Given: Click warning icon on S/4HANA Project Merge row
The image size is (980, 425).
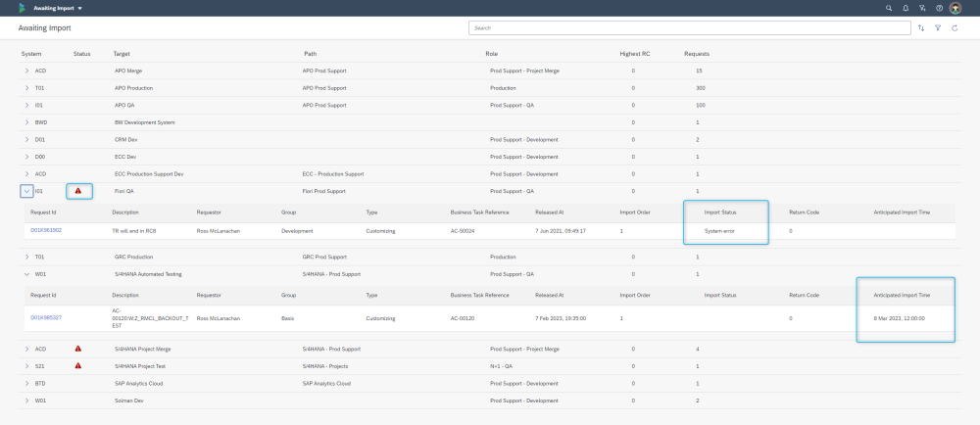Looking at the screenshot, I should click(78, 349).
